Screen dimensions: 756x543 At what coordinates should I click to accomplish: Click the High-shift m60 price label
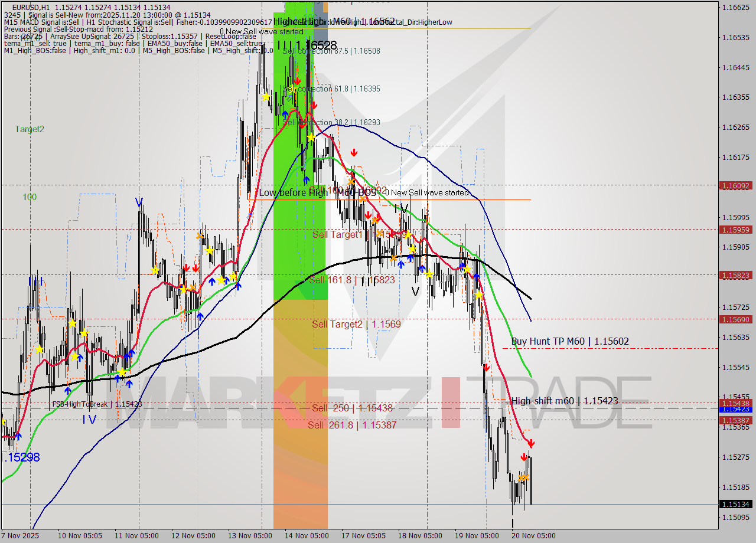click(x=565, y=401)
